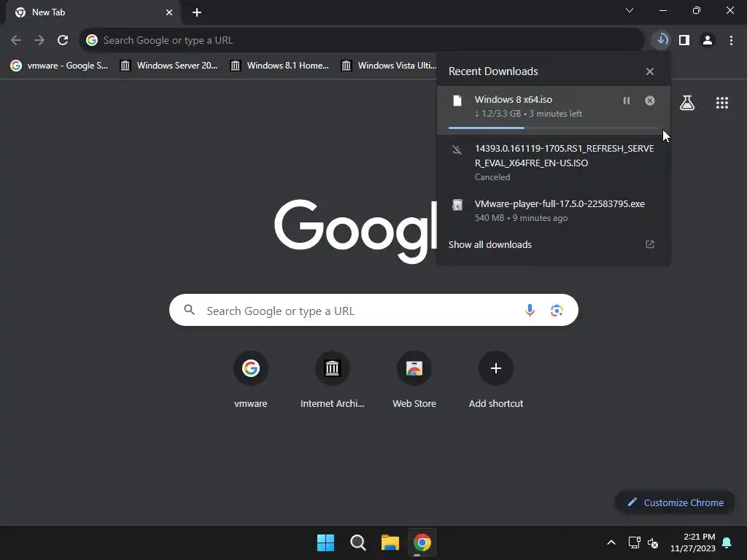Open the Windows Start menu
Screen dimensions: 747x560
coord(326,542)
